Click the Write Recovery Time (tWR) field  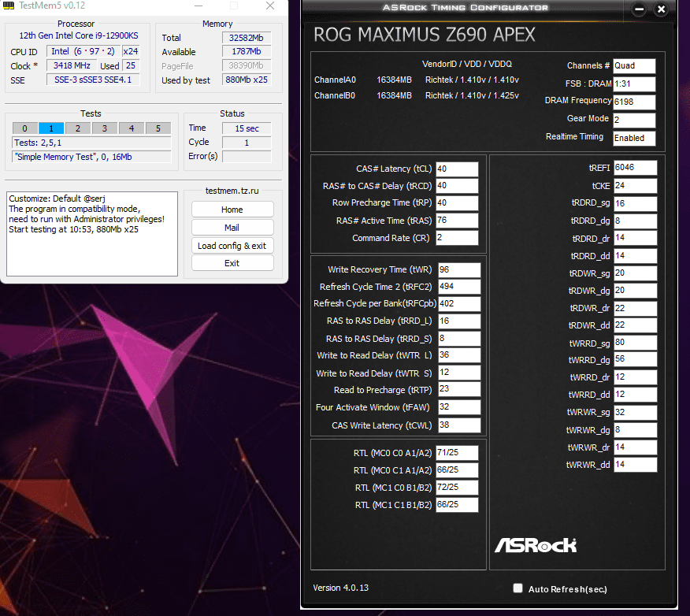point(459,269)
